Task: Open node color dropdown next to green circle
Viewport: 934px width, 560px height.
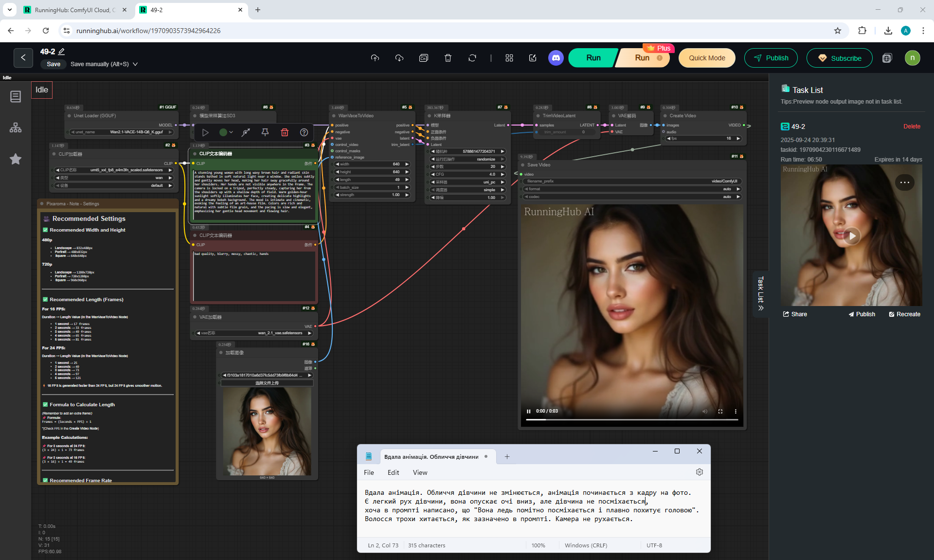Action: point(231,132)
